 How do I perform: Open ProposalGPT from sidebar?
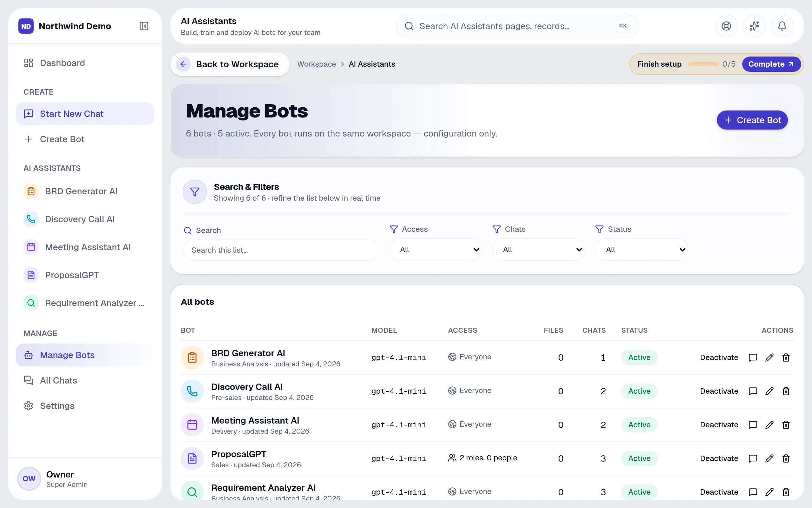click(x=85, y=275)
